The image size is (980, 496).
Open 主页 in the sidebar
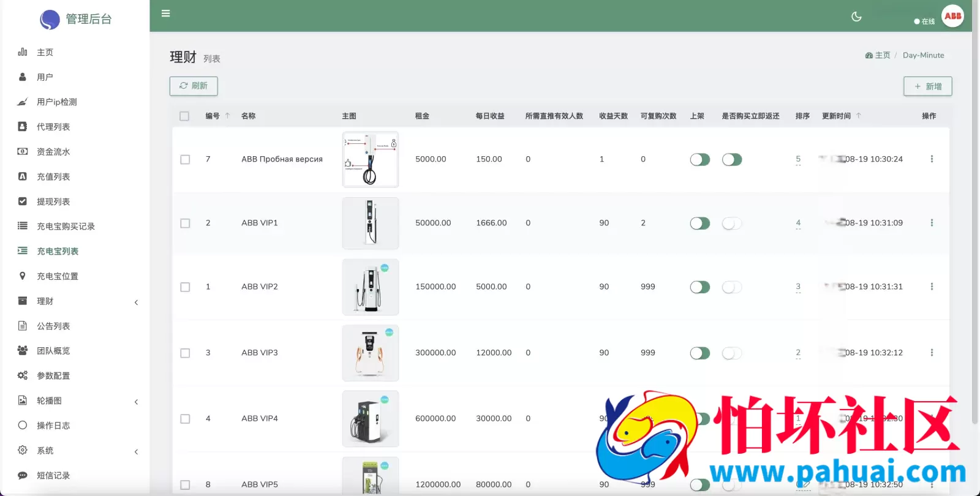pos(45,52)
